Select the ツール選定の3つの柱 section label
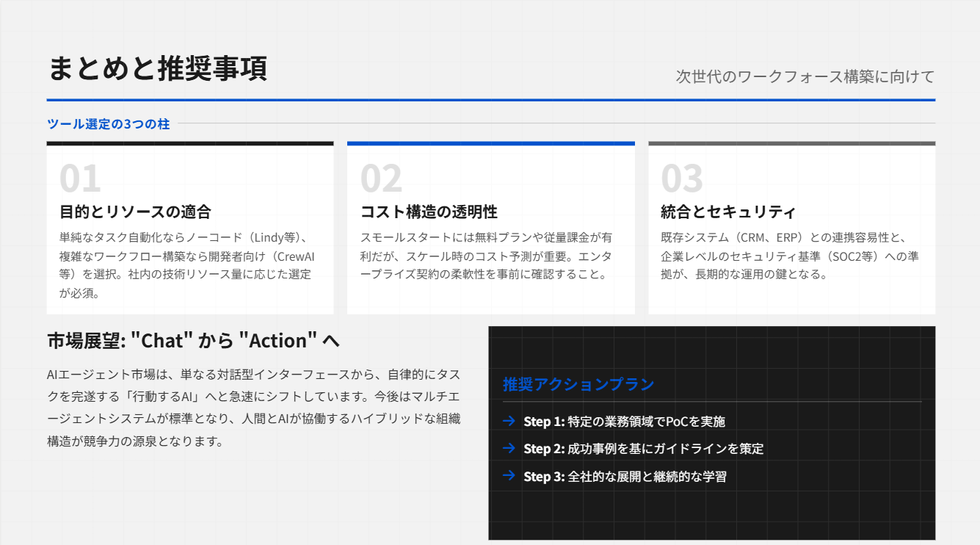 pos(109,124)
